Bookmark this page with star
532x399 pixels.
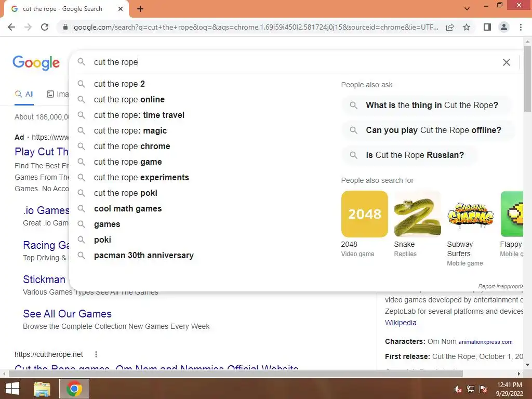click(467, 27)
